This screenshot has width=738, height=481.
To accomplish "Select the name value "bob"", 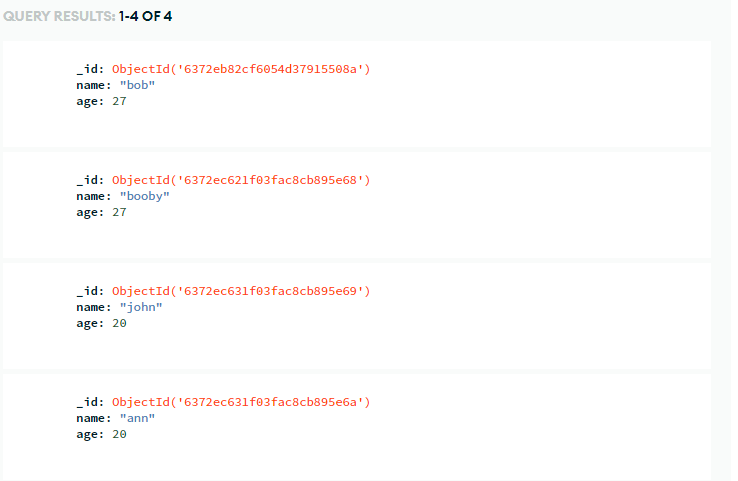I will pyautogui.click(x=137, y=85).
